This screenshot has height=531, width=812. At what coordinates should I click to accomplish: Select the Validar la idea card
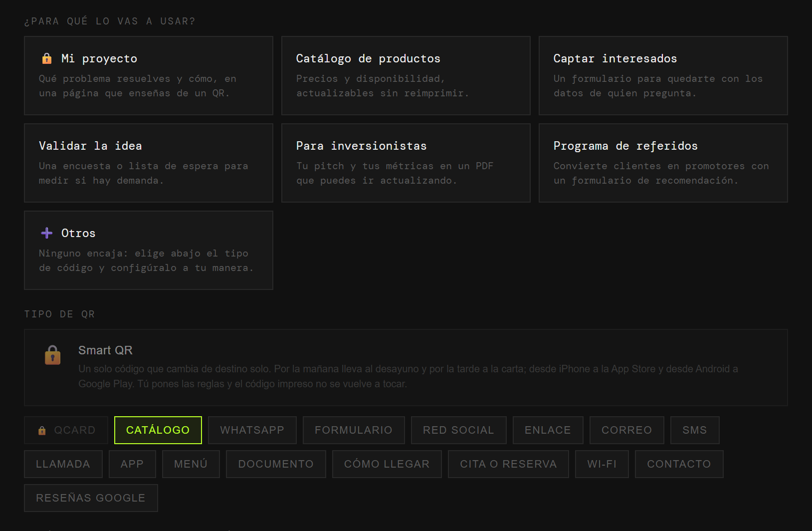coord(149,163)
